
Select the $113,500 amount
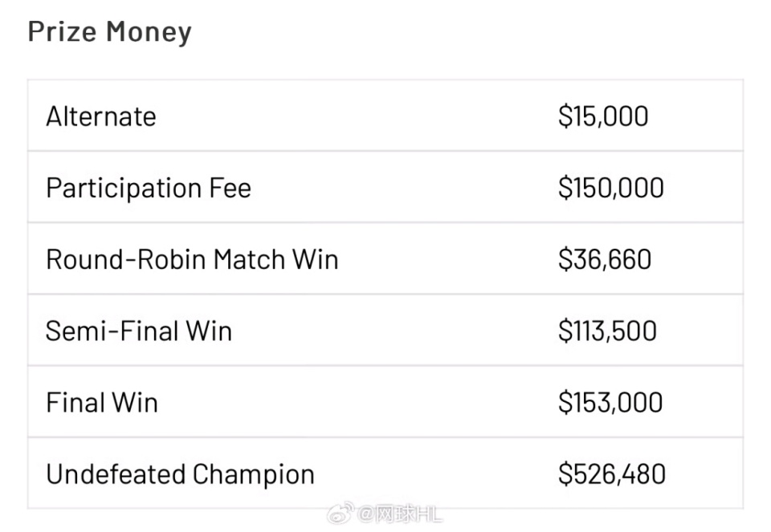click(x=607, y=331)
